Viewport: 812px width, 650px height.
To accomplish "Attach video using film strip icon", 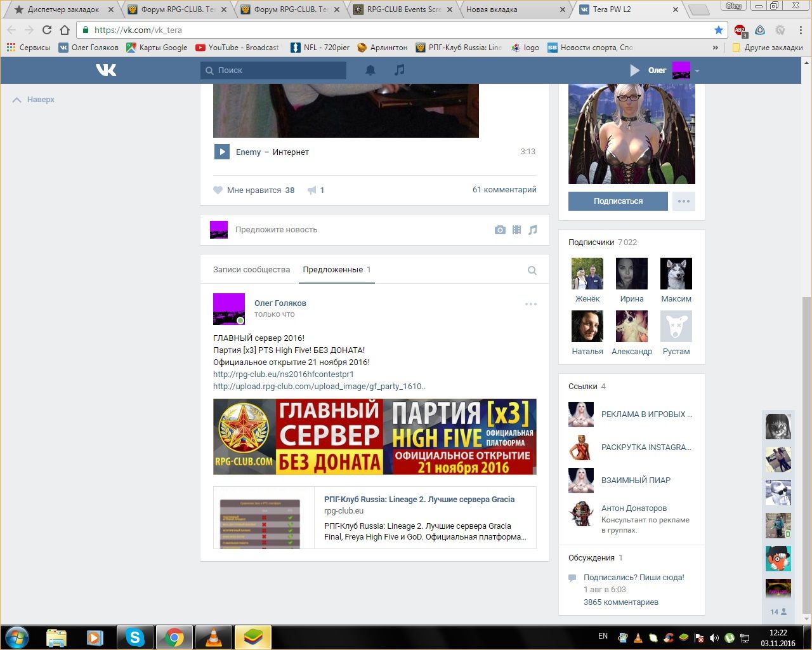I will [x=516, y=230].
